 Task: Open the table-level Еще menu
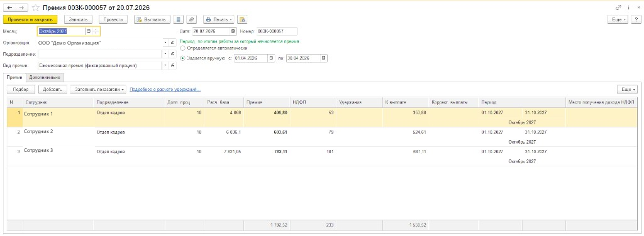(627, 89)
